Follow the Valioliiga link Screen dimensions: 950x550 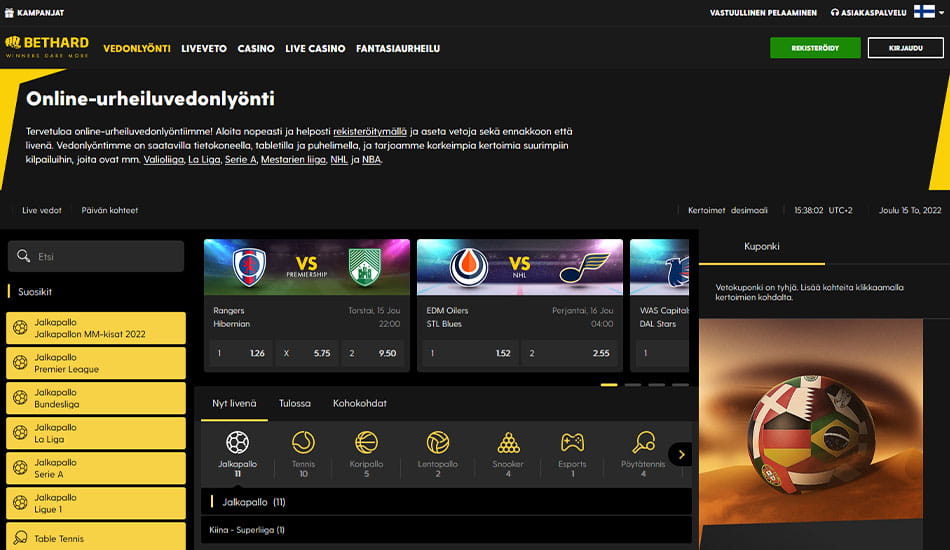tap(164, 160)
